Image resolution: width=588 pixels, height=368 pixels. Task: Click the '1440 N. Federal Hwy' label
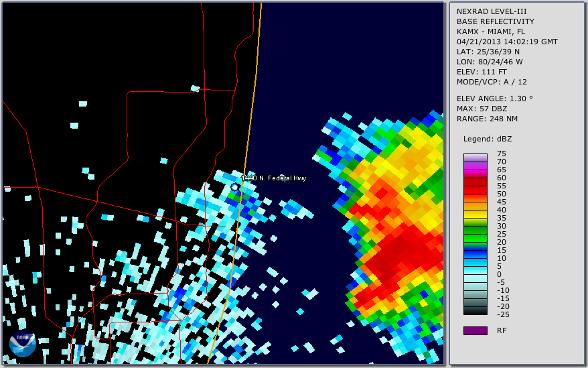click(x=274, y=178)
